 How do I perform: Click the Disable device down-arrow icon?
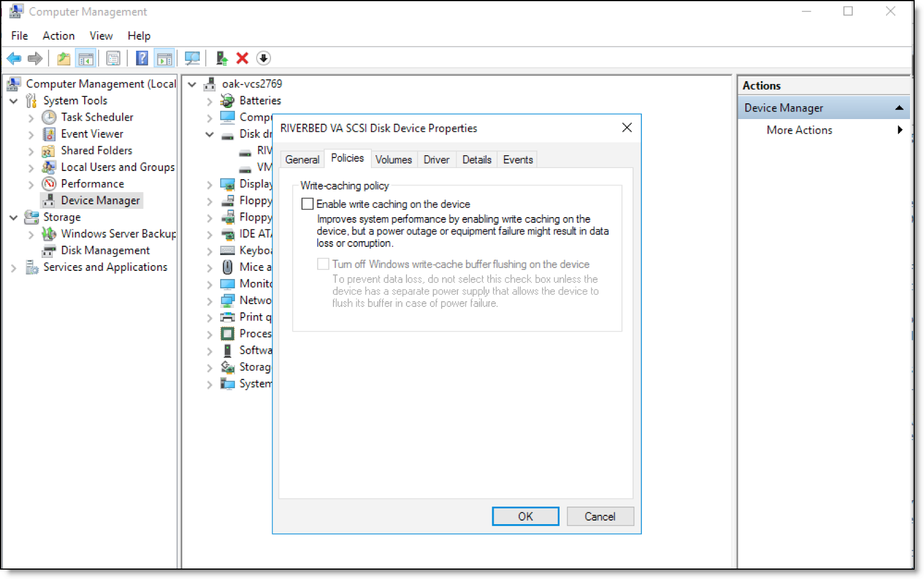(x=263, y=58)
